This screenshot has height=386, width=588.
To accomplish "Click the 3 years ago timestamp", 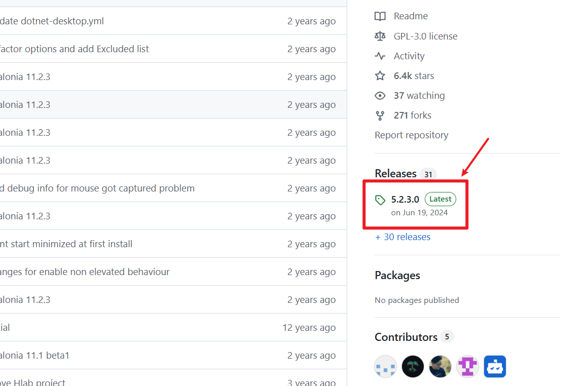I will 311,382.
